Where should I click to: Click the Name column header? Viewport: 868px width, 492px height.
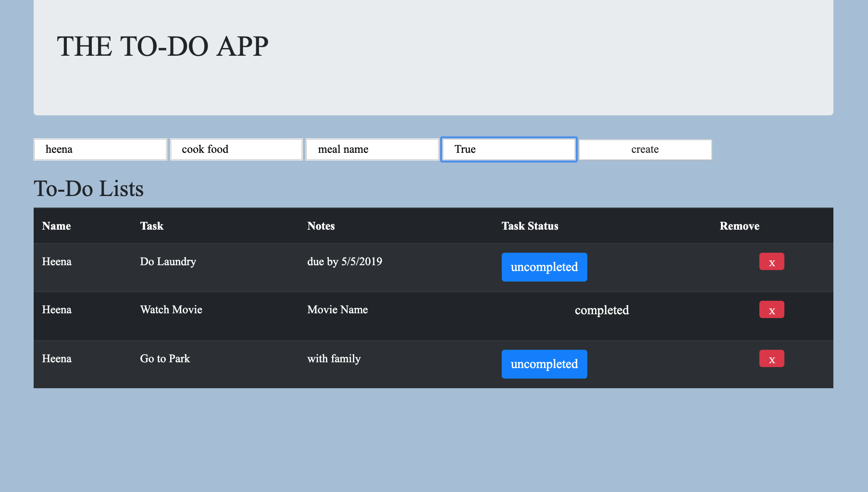56,226
